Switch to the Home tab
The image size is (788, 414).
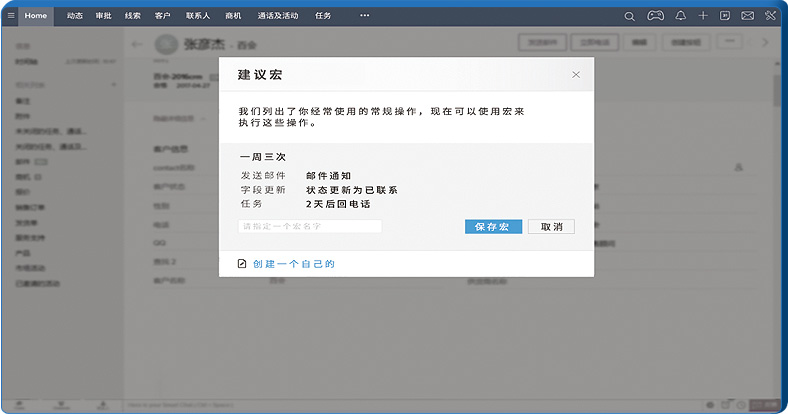[36, 16]
